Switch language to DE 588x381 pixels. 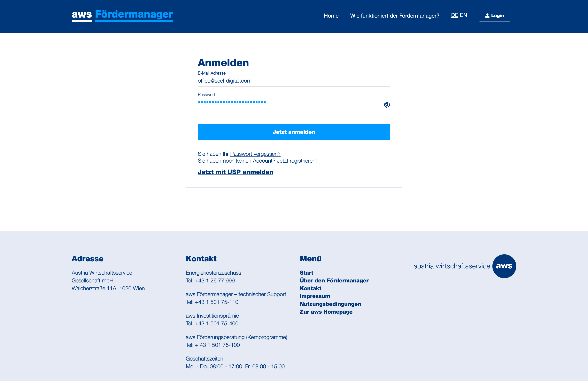tap(454, 15)
